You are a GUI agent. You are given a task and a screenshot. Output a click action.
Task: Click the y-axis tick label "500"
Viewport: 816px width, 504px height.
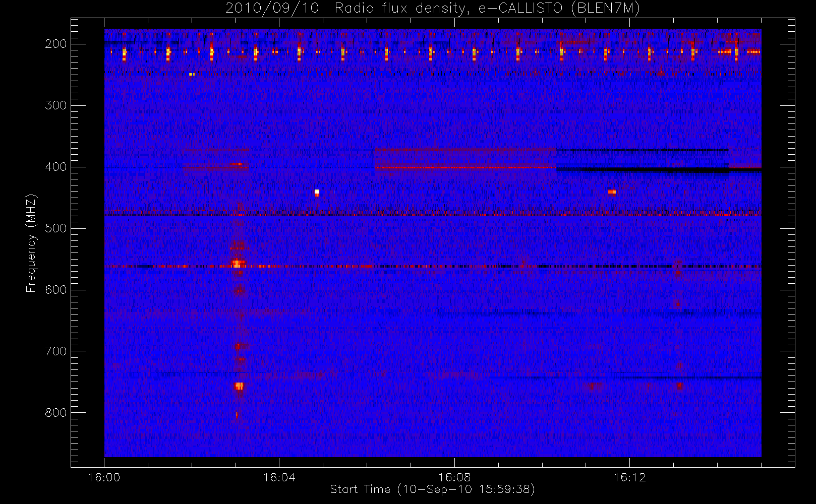click(56, 228)
